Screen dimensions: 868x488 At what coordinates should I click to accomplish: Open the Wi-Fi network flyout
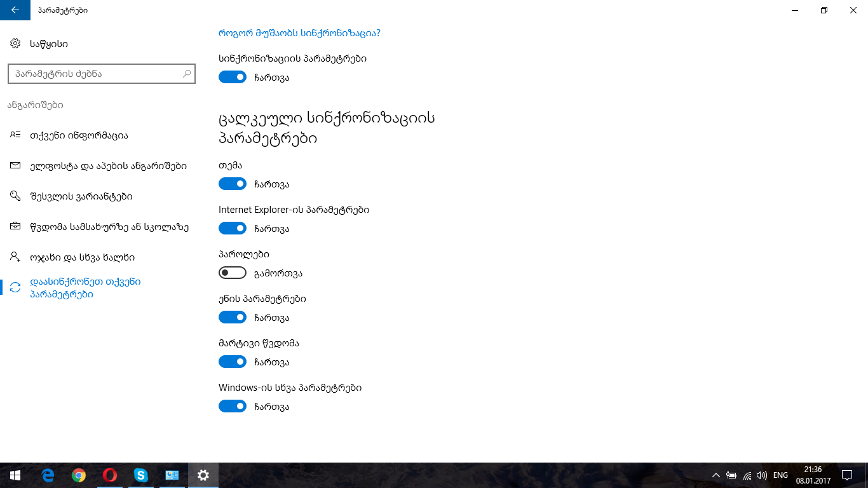click(747, 475)
